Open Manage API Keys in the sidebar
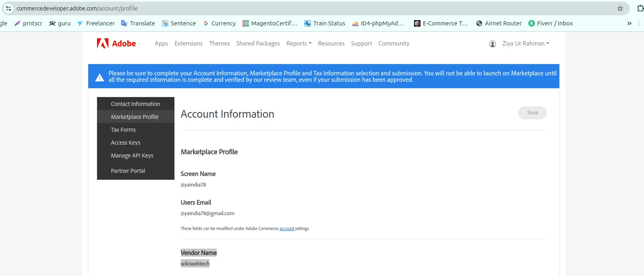This screenshot has width=644, height=276. click(136, 156)
